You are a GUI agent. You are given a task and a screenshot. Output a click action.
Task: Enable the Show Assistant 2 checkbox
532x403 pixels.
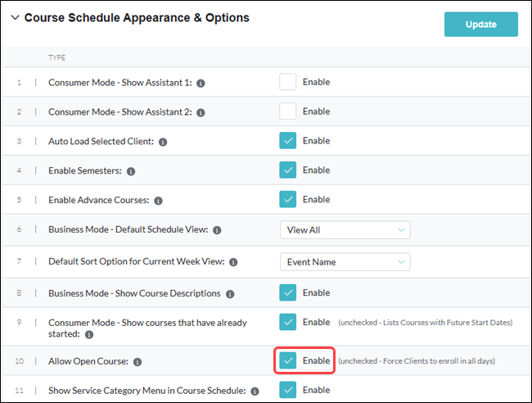coord(287,111)
